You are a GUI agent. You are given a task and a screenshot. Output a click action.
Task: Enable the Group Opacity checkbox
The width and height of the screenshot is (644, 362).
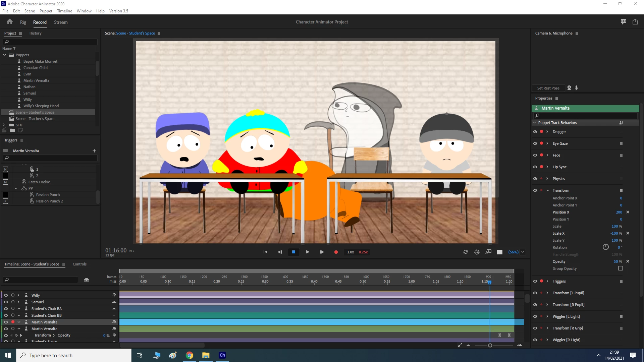coord(621,268)
